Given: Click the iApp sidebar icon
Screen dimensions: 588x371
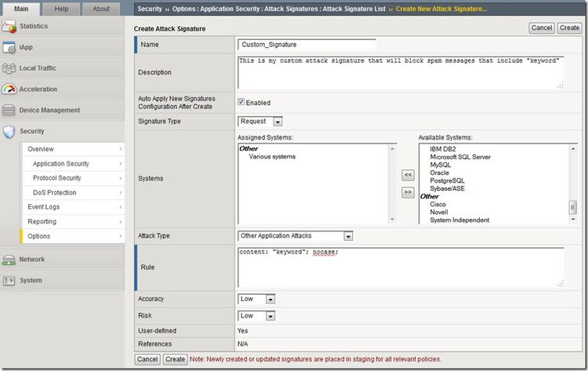Looking at the screenshot, I should point(9,47).
